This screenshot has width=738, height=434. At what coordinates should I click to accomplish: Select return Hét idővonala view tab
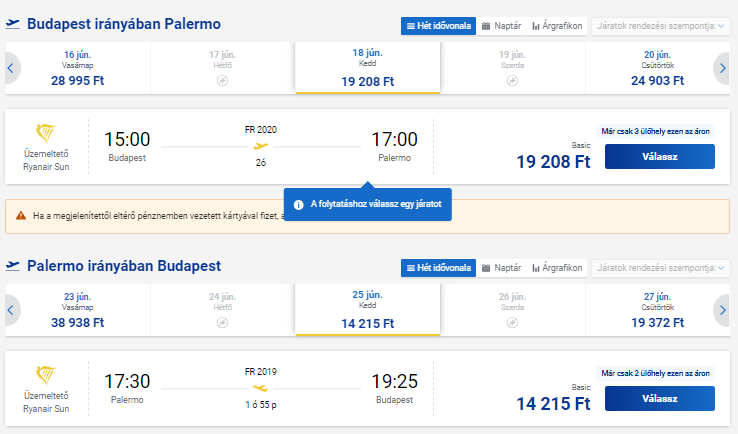pyautogui.click(x=438, y=268)
